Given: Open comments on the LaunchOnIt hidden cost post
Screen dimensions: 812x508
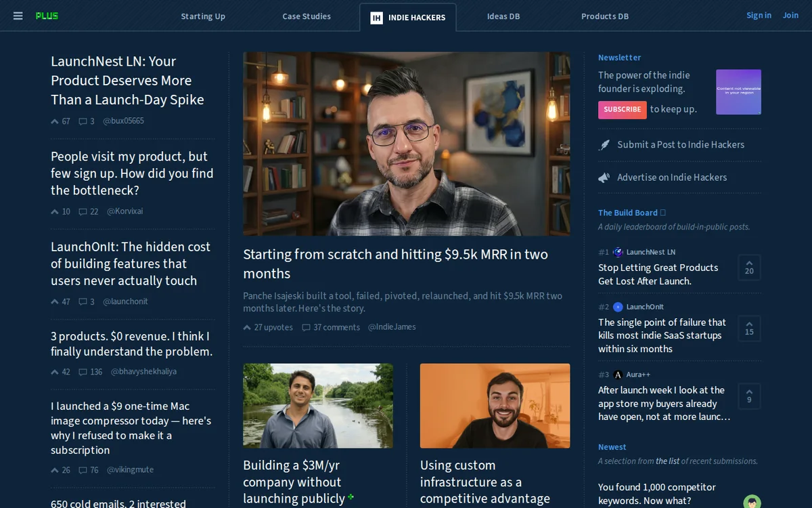Looking at the screenshot, I should click(x=83, y=301).
